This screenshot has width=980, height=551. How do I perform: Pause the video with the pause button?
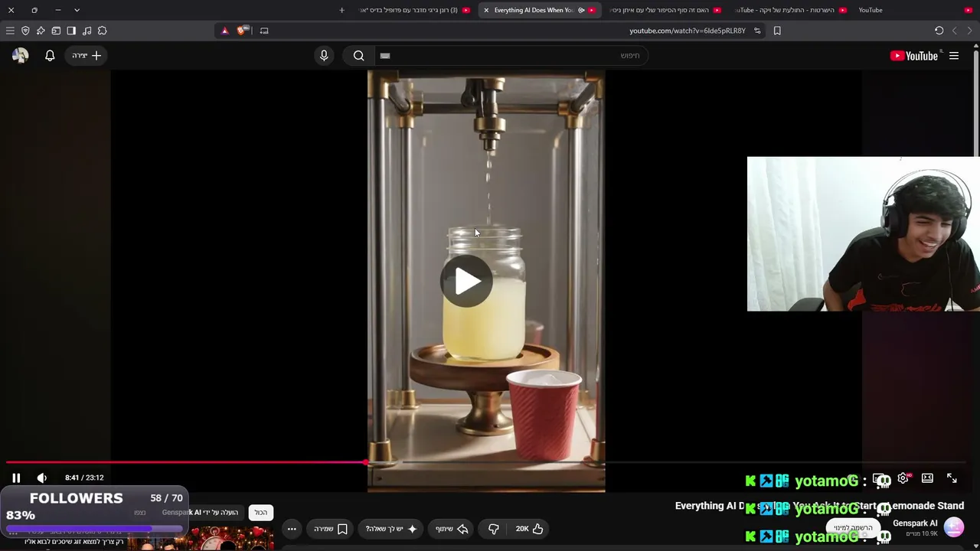(16, 478)
